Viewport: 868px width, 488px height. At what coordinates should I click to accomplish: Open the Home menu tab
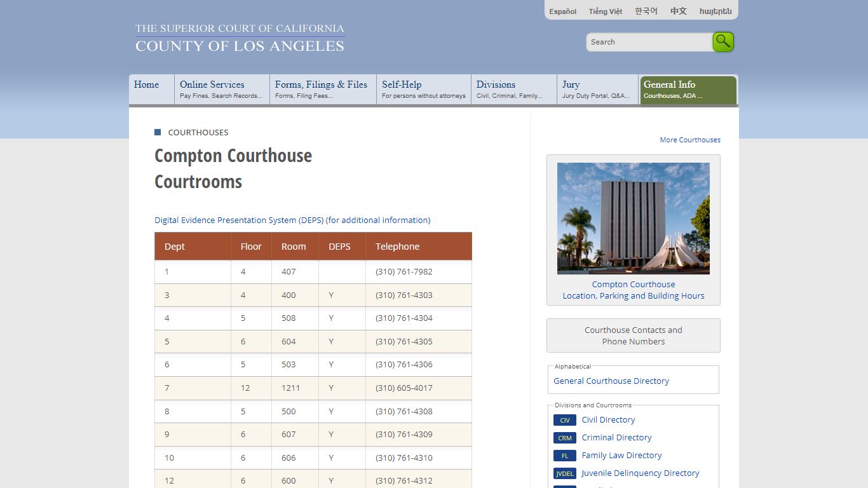[152, 90]
